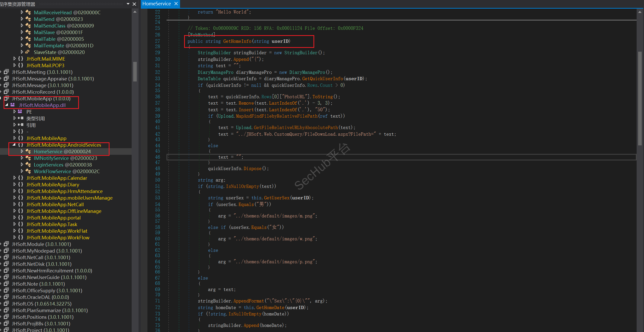Click the LoginServices class icon
Screen dimensions: 644x332
[x=28, y=165]
